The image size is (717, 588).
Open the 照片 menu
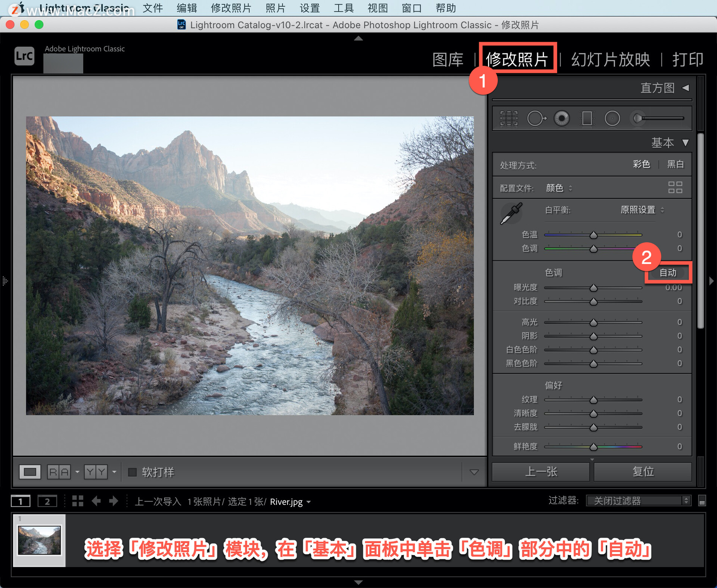[x=275, y=8]
